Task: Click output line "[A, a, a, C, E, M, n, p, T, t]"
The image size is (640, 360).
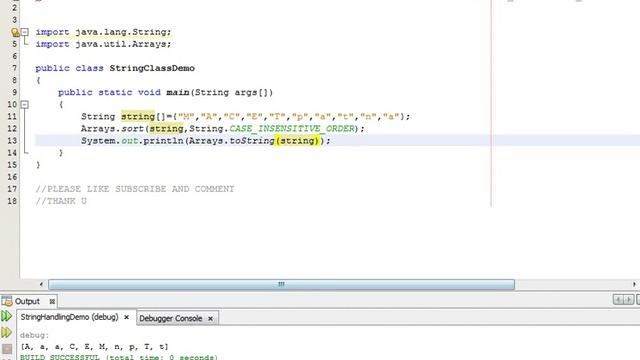Action: pos(94,347)
